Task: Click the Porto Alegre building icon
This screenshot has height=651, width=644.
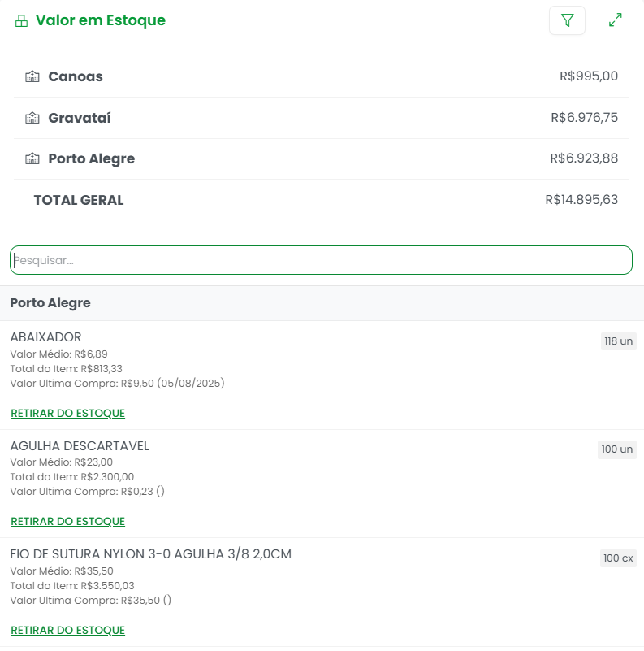Action: pyautogui.click(x=32, y=158)
